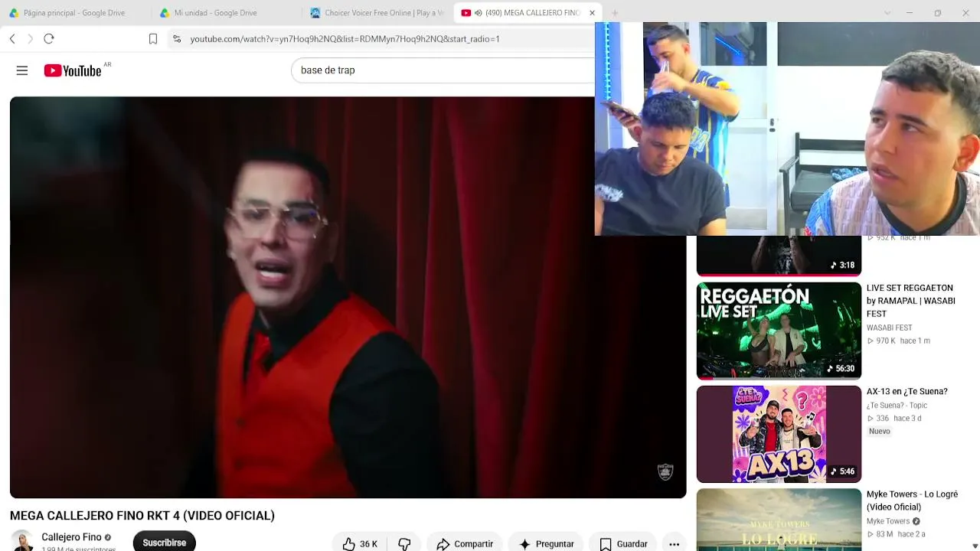Go back with the browser back arrow

pyautogui.click(x=12, y=39)
